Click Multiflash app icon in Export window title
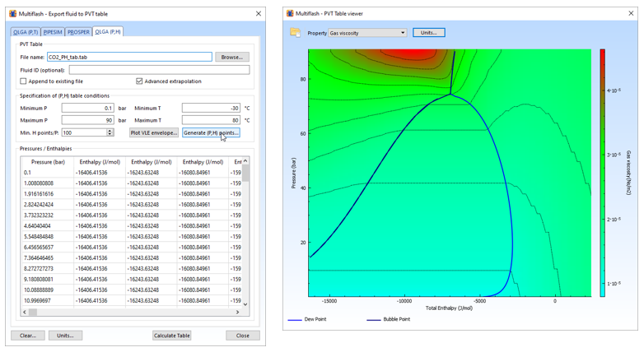 [x=13, y=13]
